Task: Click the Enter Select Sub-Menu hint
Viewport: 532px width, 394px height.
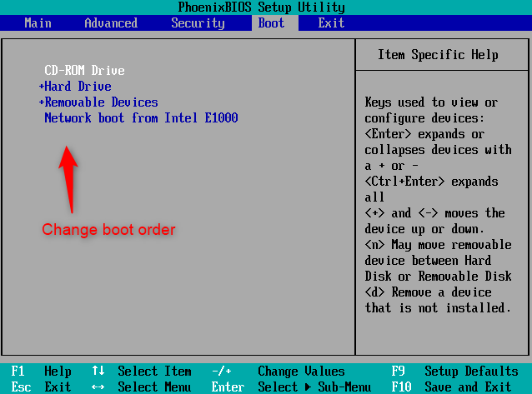Action: click(291, 387)
